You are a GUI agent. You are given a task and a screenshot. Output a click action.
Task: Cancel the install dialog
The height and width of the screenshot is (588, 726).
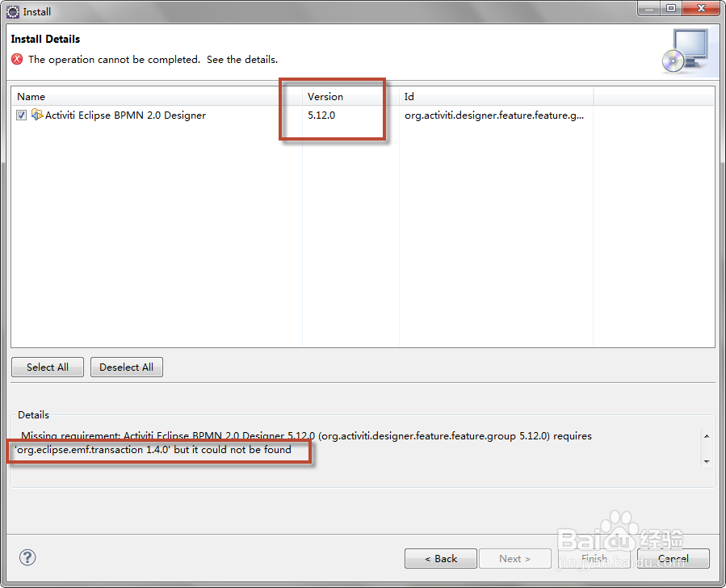pyautogui.click(x=674, y=558)
